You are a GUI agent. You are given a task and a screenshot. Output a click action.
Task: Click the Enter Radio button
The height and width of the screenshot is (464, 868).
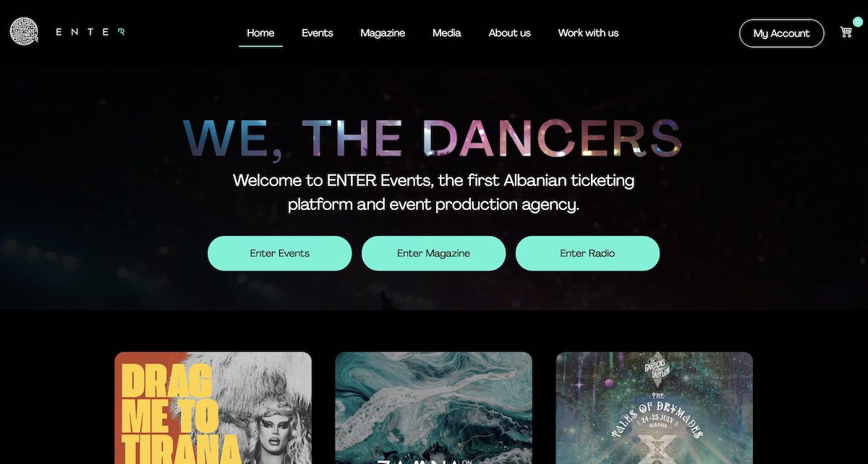pos(587,253)
